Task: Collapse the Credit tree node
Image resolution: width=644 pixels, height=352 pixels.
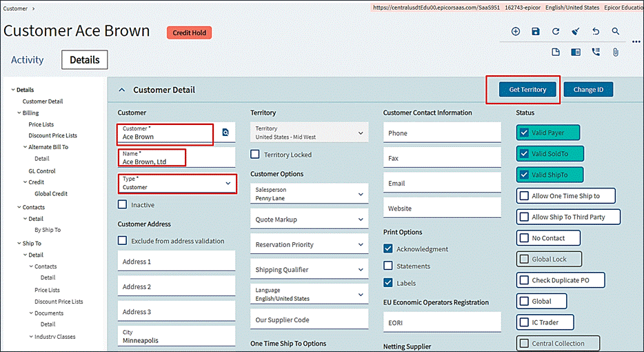Action: [25, 182]
